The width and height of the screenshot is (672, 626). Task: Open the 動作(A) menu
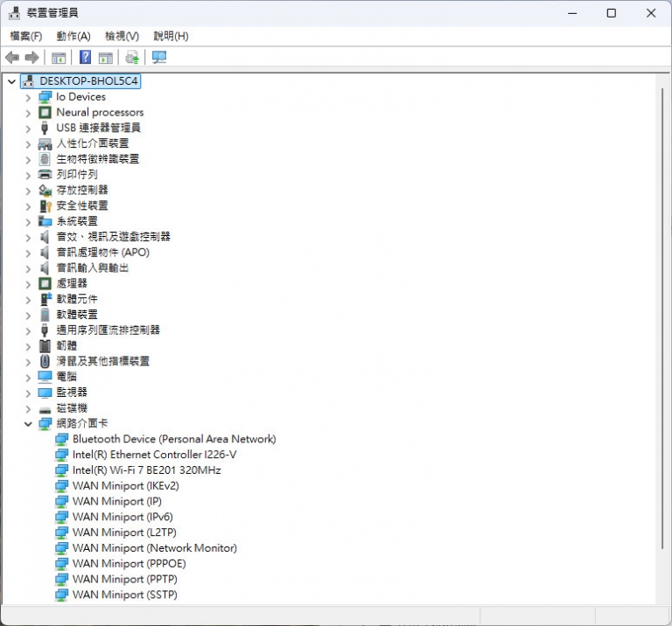pyautogui.click(x=73, y=37)
